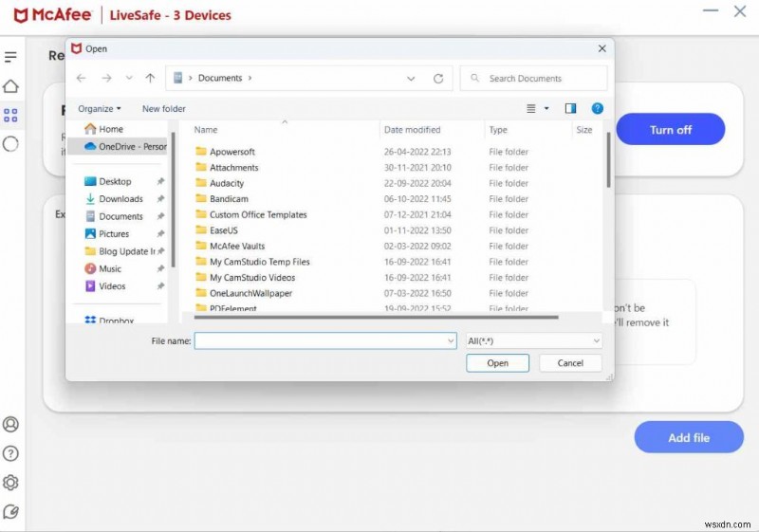Click the Turn off button in McAfee

(x=671, y=129)
